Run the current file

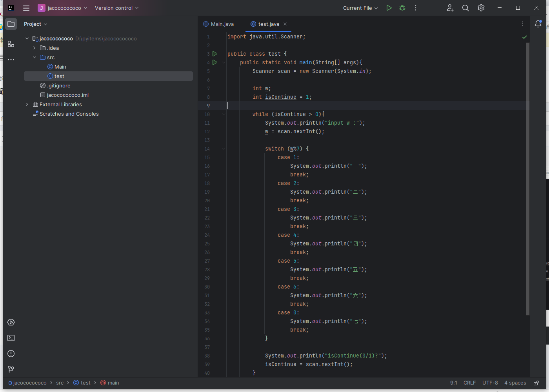389,8
